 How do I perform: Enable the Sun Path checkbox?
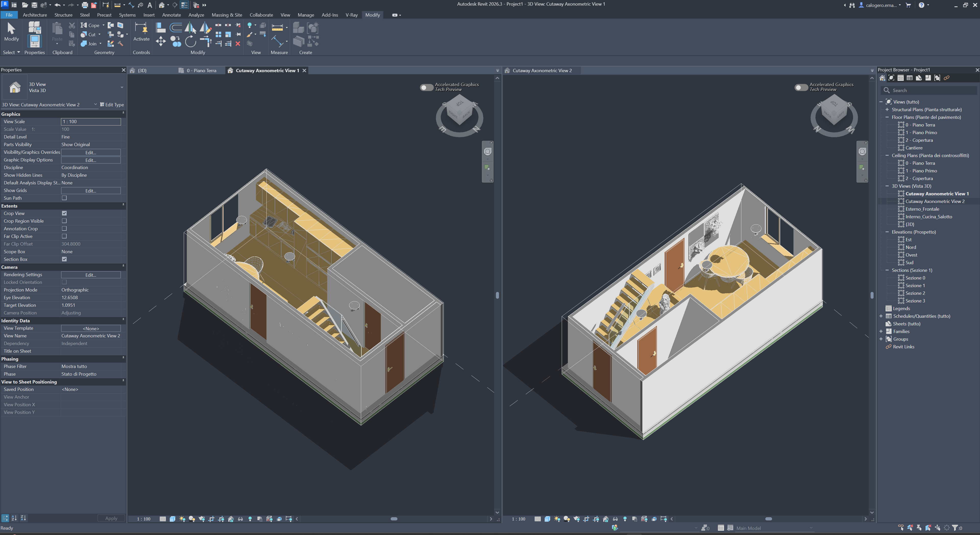coord(64,198)
